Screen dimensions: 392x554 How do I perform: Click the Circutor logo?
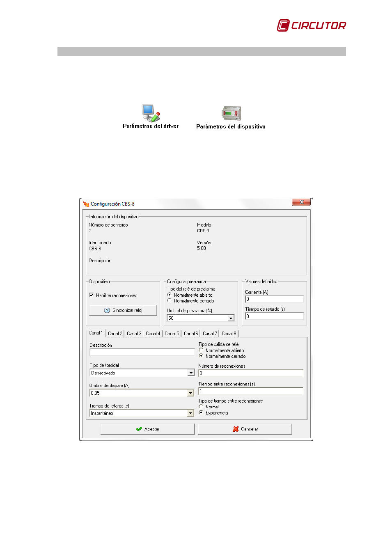click(312, 25)
